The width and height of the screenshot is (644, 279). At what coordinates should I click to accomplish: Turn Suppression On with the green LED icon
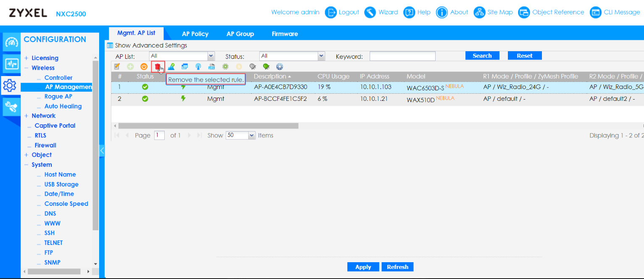click(266, 66)
